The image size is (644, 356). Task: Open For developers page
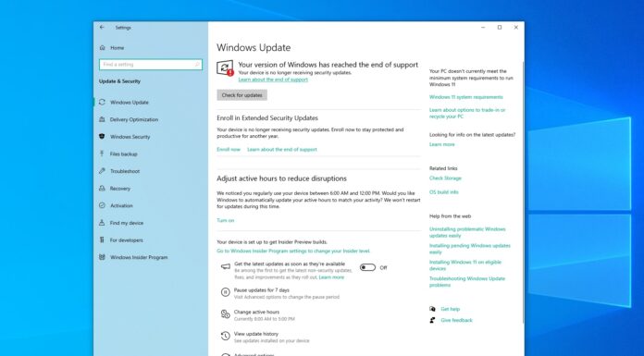[127, 240]
